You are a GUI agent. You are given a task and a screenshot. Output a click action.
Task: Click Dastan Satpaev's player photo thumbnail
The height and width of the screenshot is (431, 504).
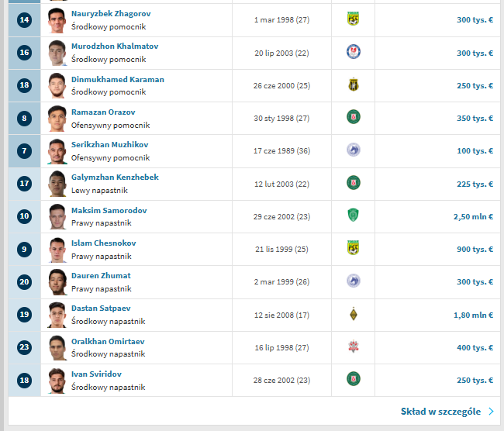point(57,315)
